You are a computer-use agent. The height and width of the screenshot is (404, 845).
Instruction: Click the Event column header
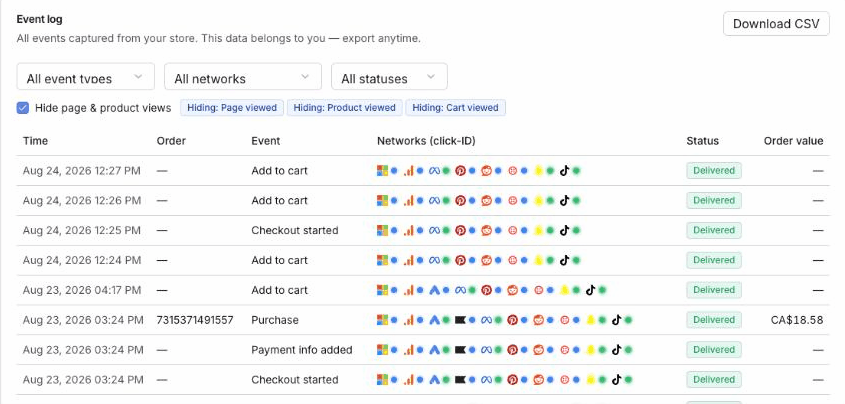pos(266,141)
